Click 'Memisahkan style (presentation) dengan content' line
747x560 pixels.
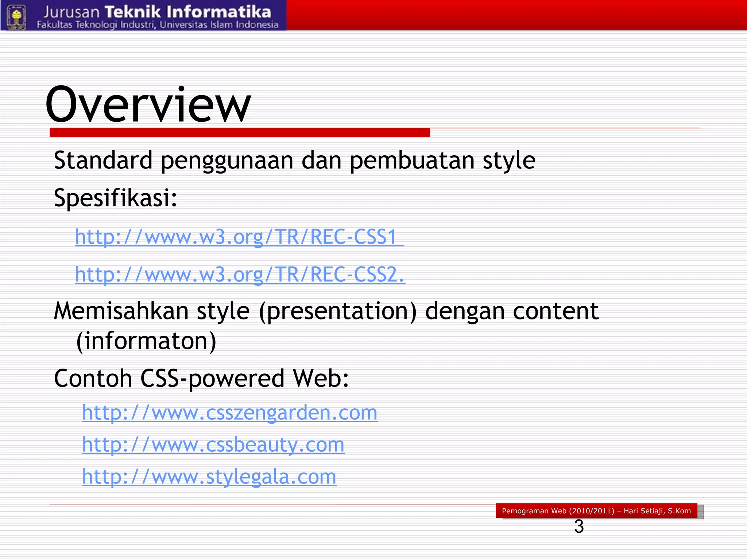(x=326, y=312)
